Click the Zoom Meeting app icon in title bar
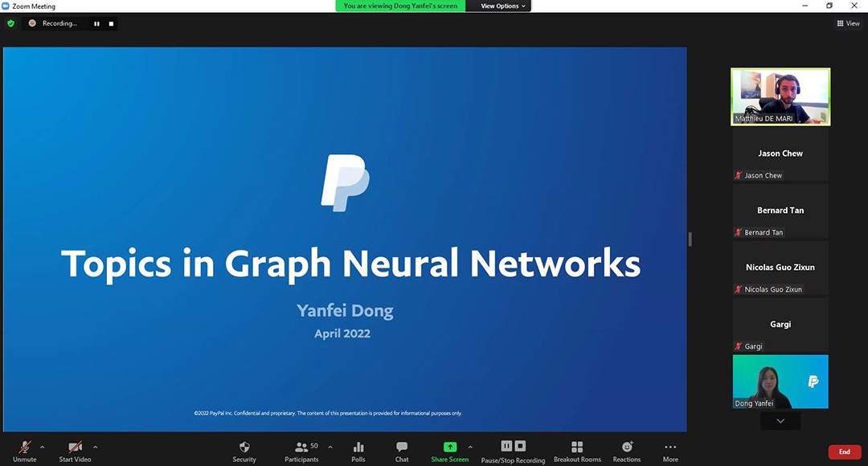 pos(6,6)
